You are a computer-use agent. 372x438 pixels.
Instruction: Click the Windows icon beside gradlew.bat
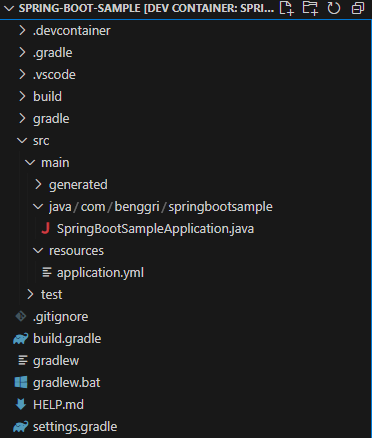pos(21,382)
